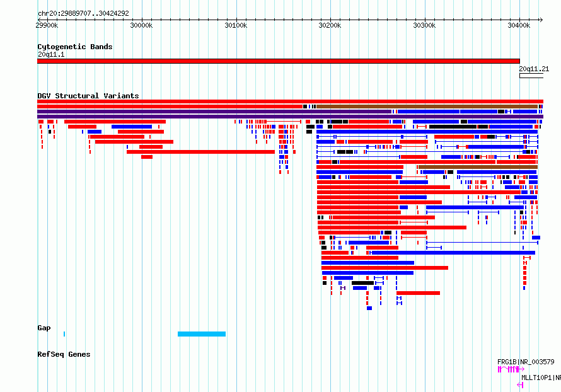This screenshot has height=392, width=561.
Task: Click the topmost full-width red DGV variant bar
Action: [290, 101]
